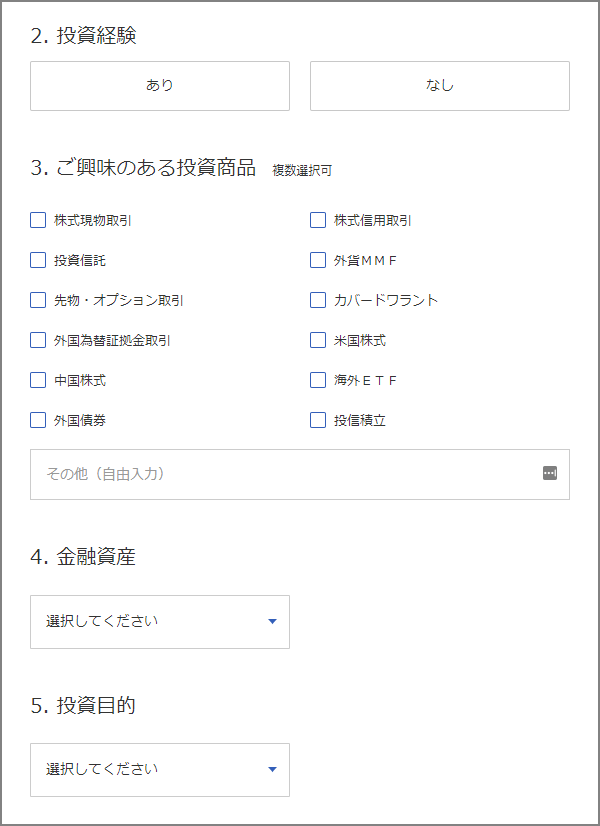Viewport: 600px width, 826px height.
Task: Select なし for investment experience
Action: coord(440,86)
